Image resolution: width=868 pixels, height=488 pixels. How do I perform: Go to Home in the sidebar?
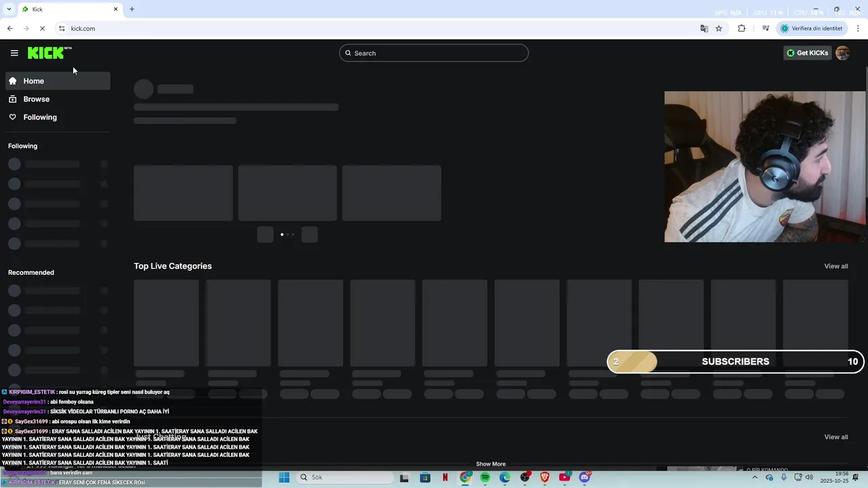click(58, 81)
